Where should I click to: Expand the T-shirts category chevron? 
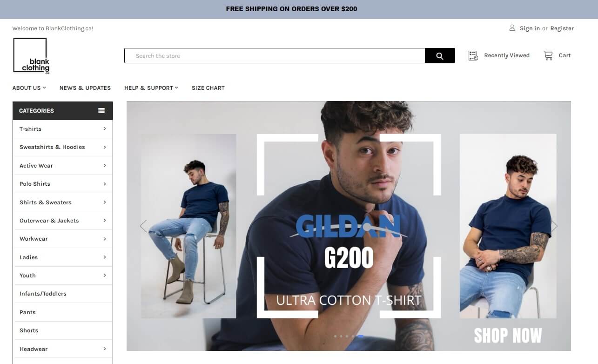105,129
